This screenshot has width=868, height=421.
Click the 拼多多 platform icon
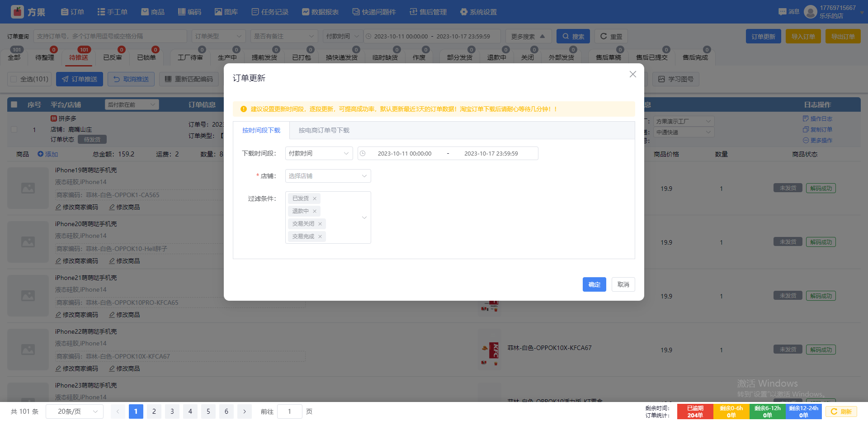pos(53,118)
